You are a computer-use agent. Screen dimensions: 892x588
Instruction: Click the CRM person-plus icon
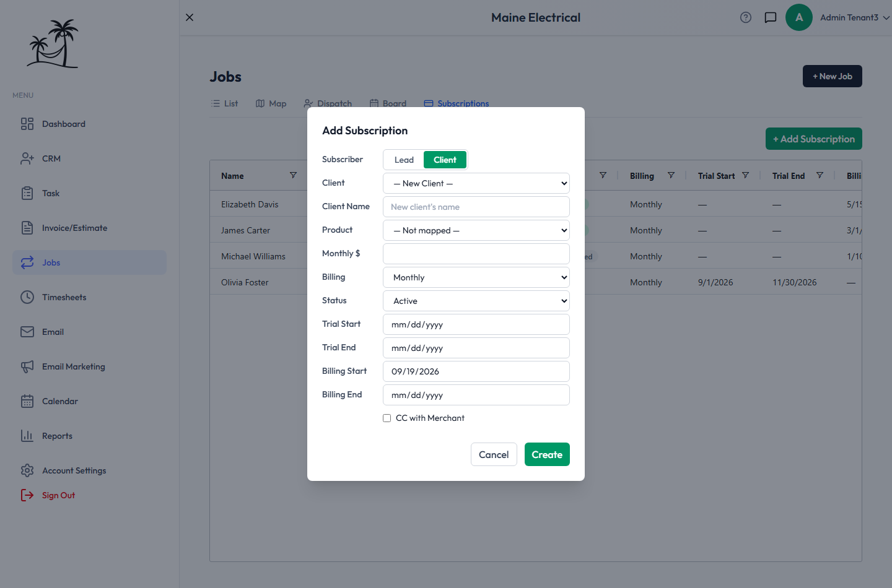[x=27, y=158]
